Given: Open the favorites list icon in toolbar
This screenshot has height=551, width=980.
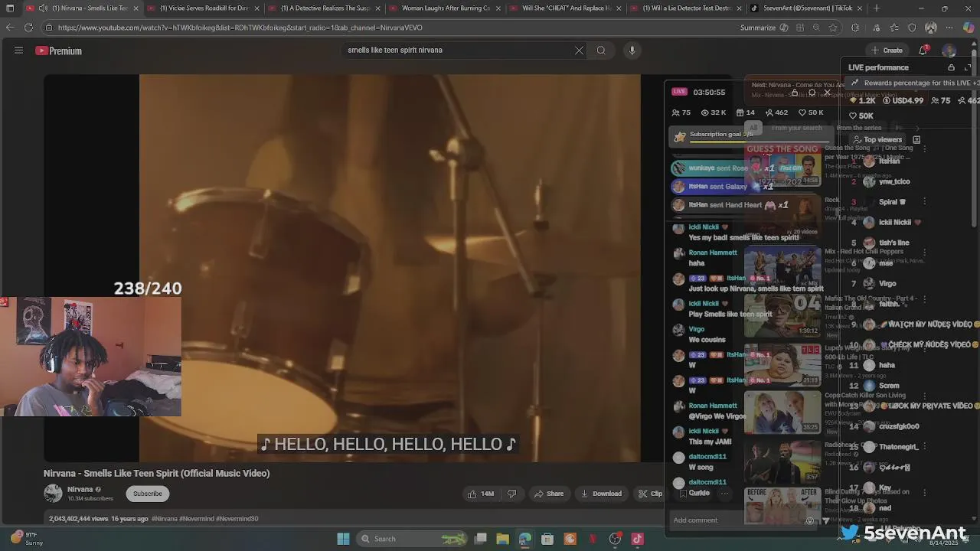Looking at the screenshot, I should 893,28.
